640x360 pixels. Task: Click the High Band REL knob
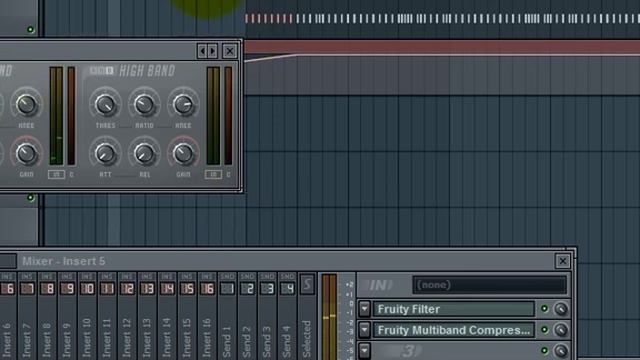[144, 153]
